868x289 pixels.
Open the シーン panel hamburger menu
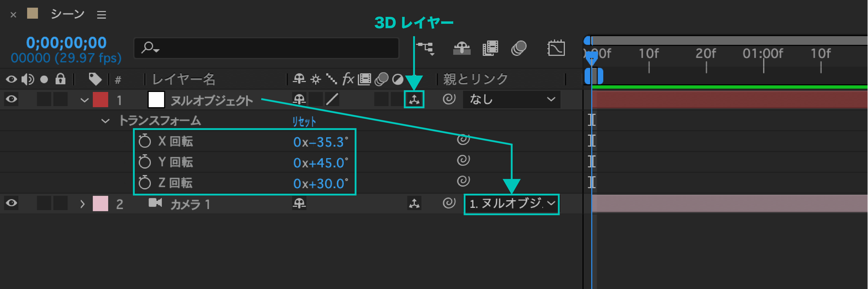click(x=101, y=15)
